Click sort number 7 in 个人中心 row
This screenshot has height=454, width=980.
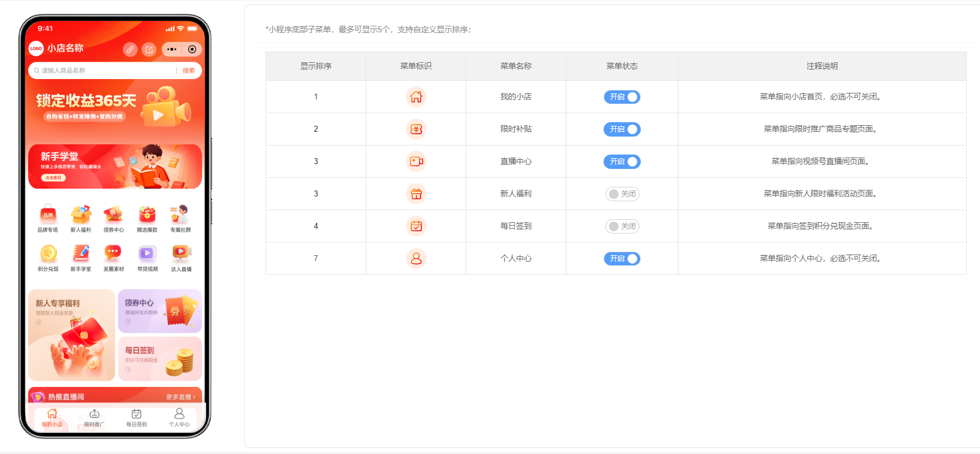[316, 258]
